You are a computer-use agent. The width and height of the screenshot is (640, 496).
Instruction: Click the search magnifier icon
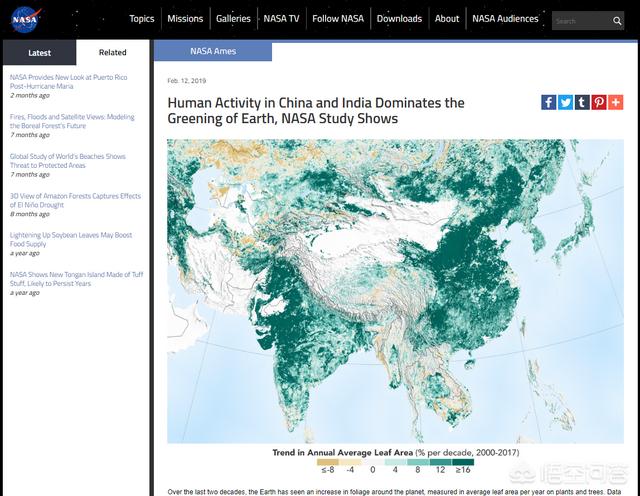tap(617, 21)
